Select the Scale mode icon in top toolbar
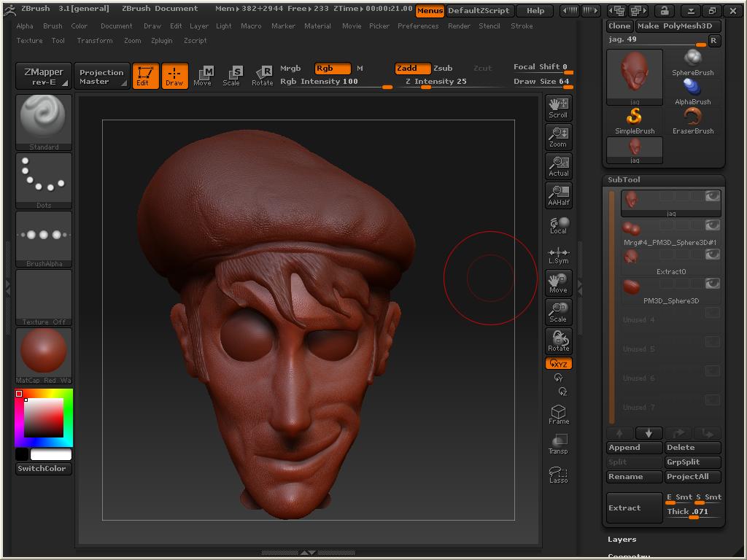This screenshot has width=747, height=560. click(231, 75)
